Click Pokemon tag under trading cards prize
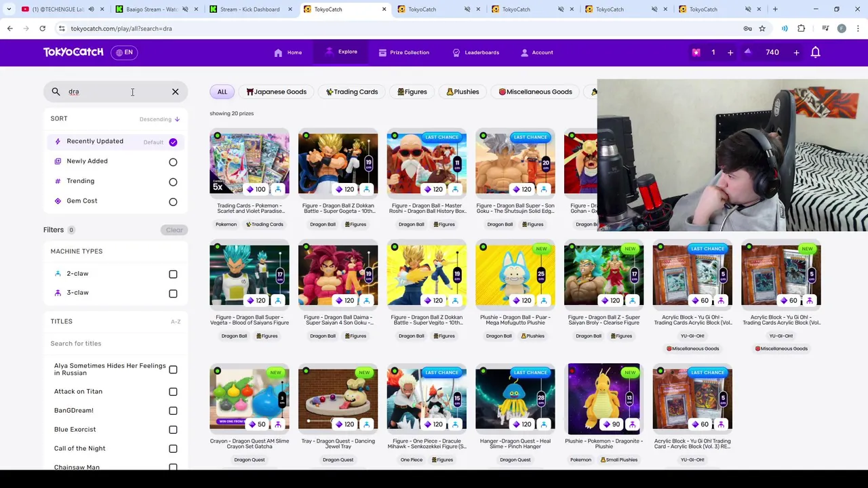The height and width of the screenshot is (488, 868). tap(226, 224)
